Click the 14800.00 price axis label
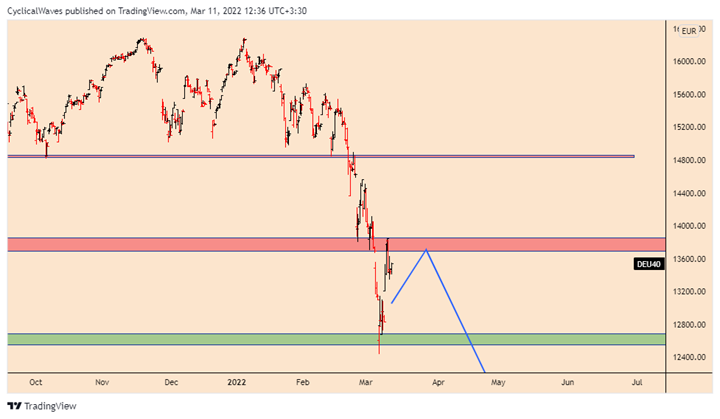 click(689, 160)
